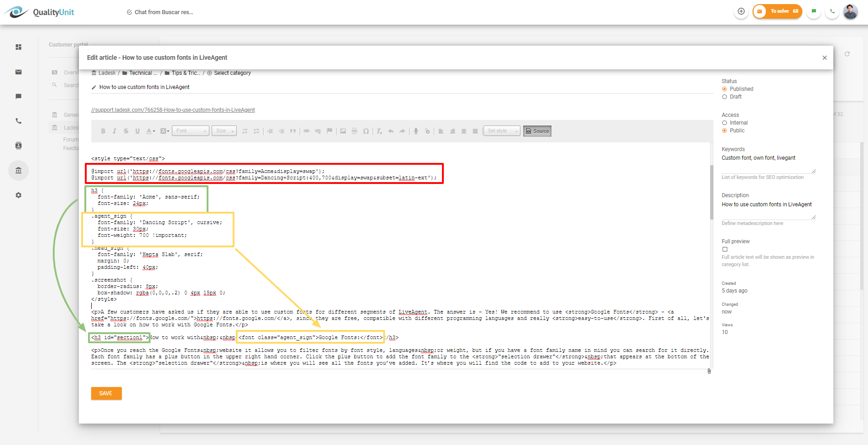Open tickets mail icon in left sidebar
This screenshot has width=868, height=445.
point(18,72)
